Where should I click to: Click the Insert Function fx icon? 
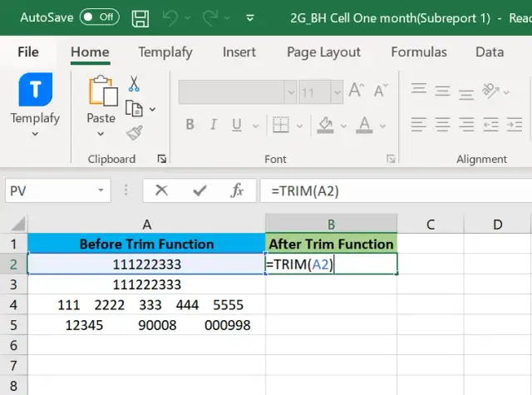coord(237,190)
